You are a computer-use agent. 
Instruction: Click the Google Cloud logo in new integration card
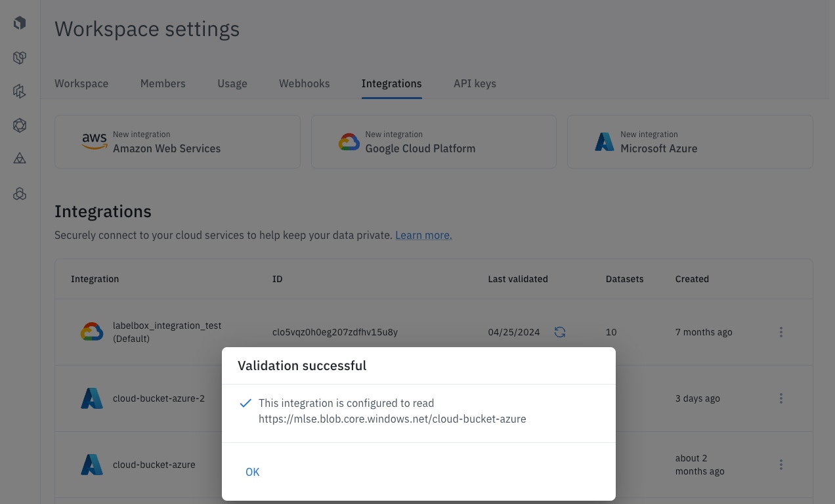pos(349,142)
